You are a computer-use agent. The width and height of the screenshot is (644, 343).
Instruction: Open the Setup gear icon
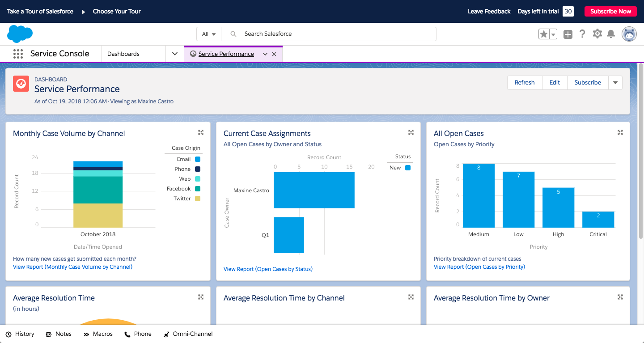(x=597, y=34)
